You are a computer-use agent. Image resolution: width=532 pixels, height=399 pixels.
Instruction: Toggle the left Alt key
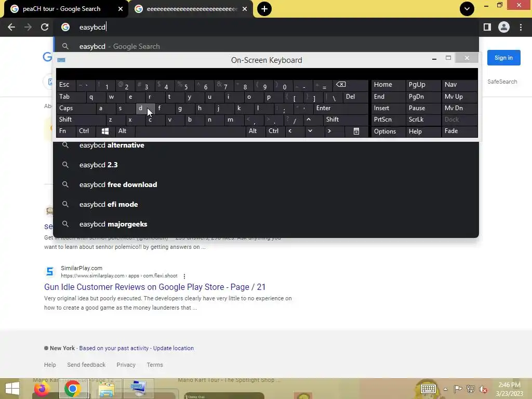click(125, 131)
